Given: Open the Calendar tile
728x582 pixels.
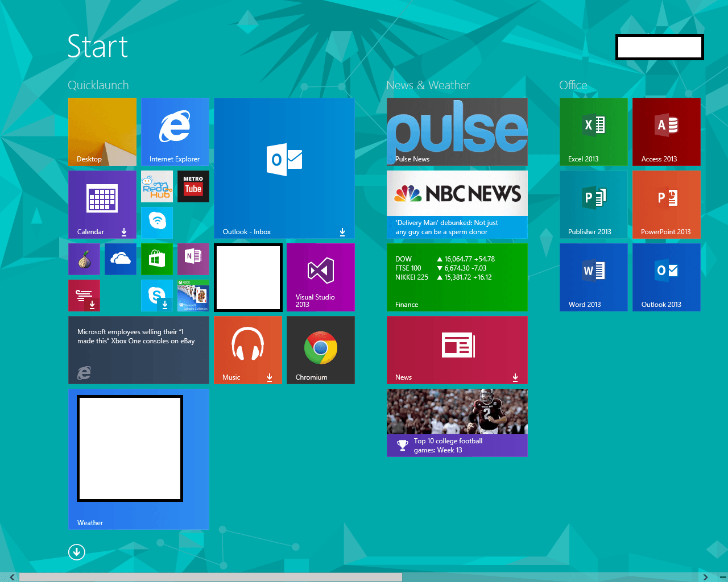Looking at the screenshot, I should (102, 205).
